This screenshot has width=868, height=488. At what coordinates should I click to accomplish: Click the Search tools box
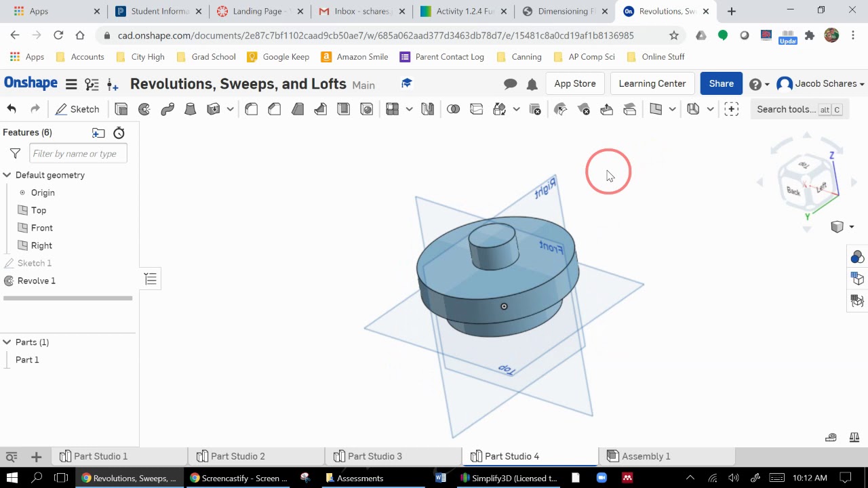coord(799,109)
